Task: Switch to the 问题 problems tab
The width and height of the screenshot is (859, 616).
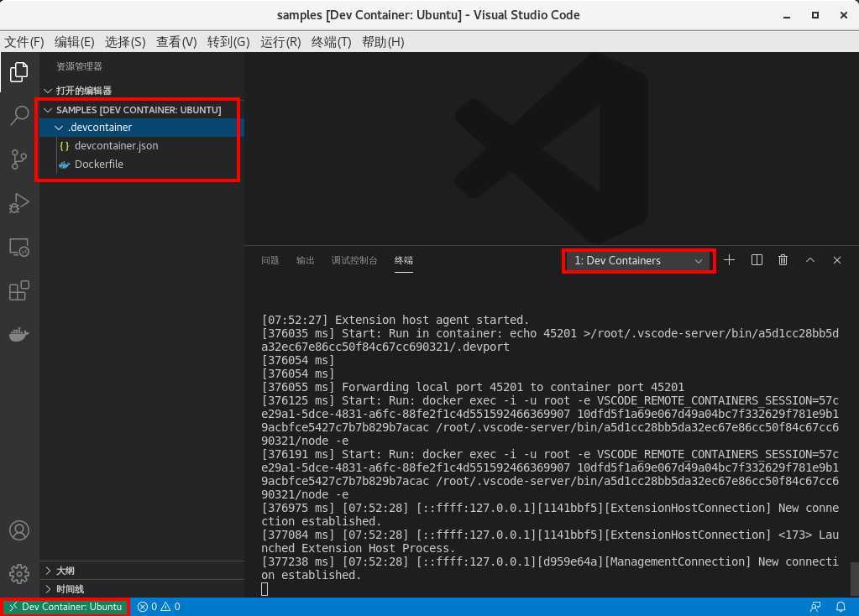Action: 270,260
